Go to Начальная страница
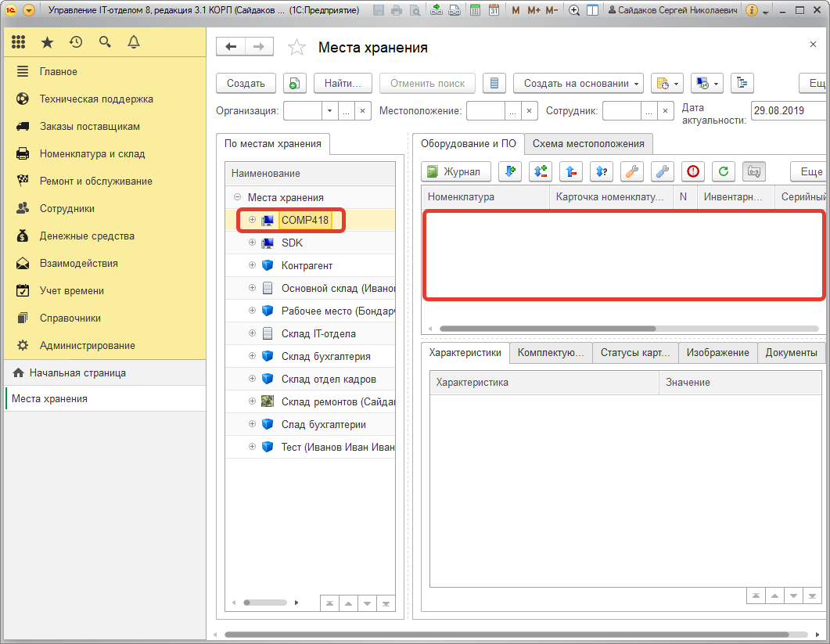The height and width of the screenshot is (644, 830). (x=77, y=372)
